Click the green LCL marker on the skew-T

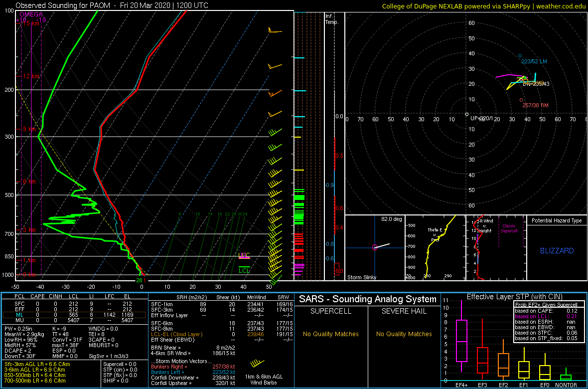pos(244,270)
